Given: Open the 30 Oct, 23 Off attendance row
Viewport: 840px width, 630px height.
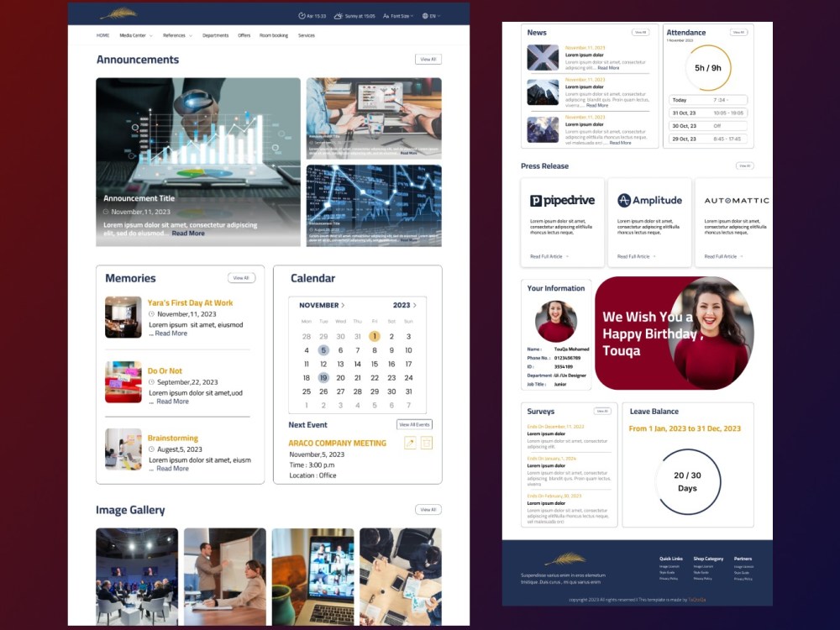Looking at the screenshot, I should click(708, 126).
